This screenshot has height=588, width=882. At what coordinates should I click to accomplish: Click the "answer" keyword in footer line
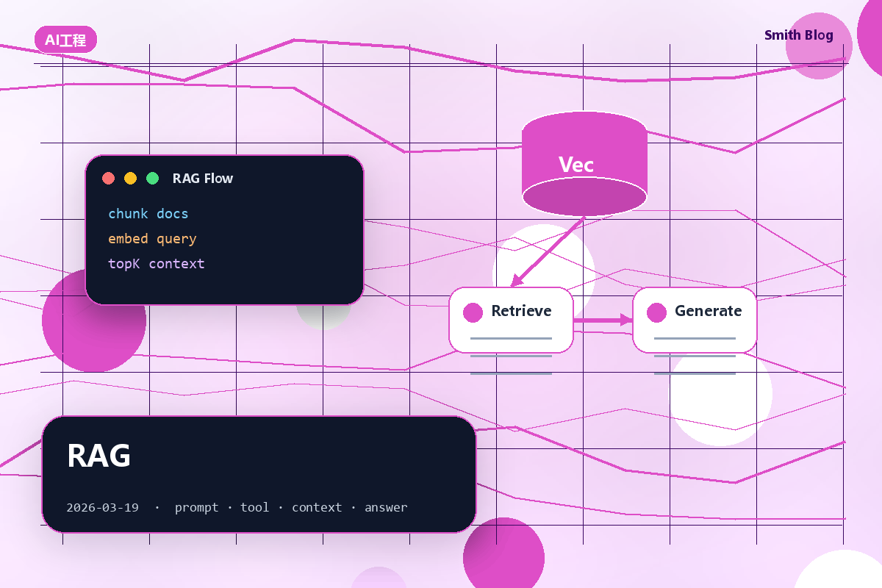pos(386,507)
